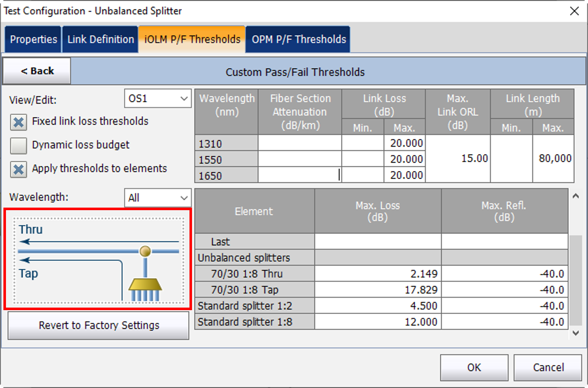The height and width of the screenshot is (388, 588).
Task: Edit 1310 link loss min cell
Action: pos(363,143)
